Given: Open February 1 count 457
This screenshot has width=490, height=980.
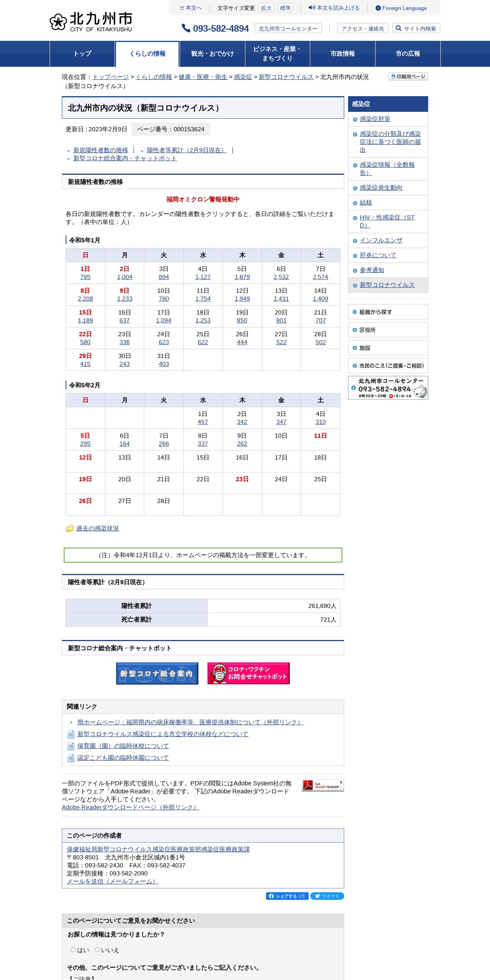Looking at the screenshot, I should [203, 422].
